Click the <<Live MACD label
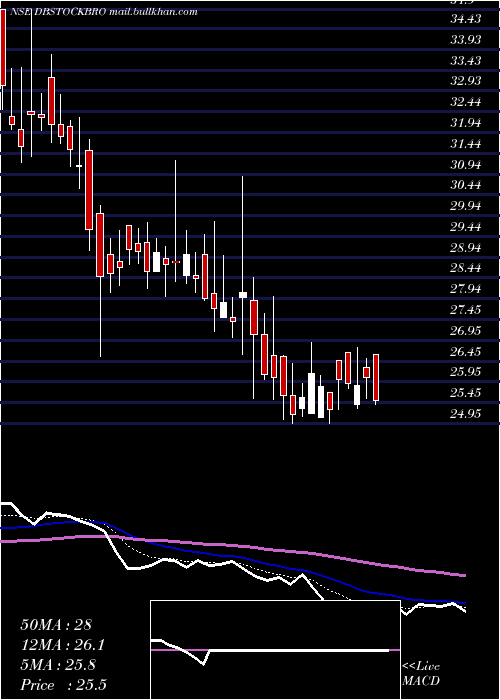500x700 pixels. click(421, 674)
